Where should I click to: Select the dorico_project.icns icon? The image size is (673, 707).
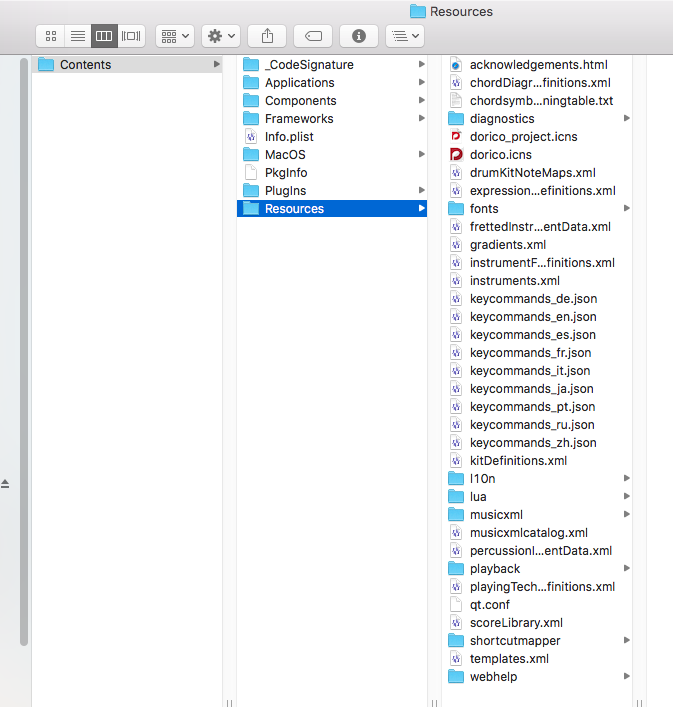point(456,135)
